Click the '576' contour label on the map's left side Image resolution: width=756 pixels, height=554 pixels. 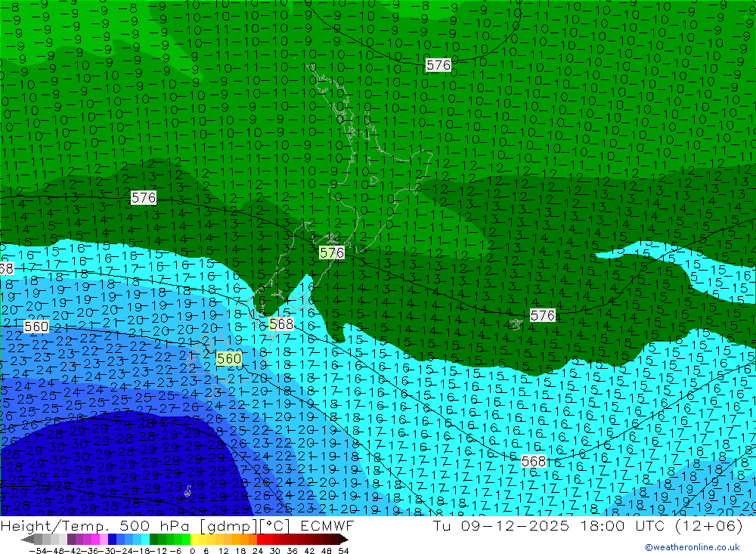144,198
